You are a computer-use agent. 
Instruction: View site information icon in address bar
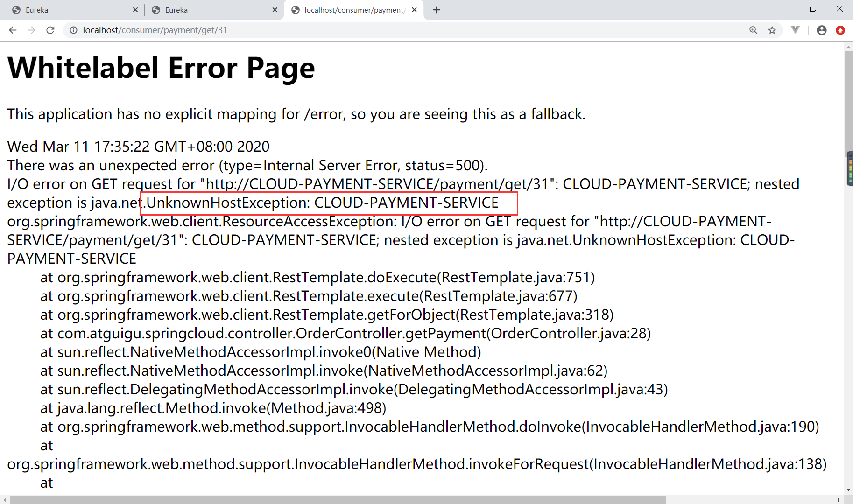(x=73, y=30)
